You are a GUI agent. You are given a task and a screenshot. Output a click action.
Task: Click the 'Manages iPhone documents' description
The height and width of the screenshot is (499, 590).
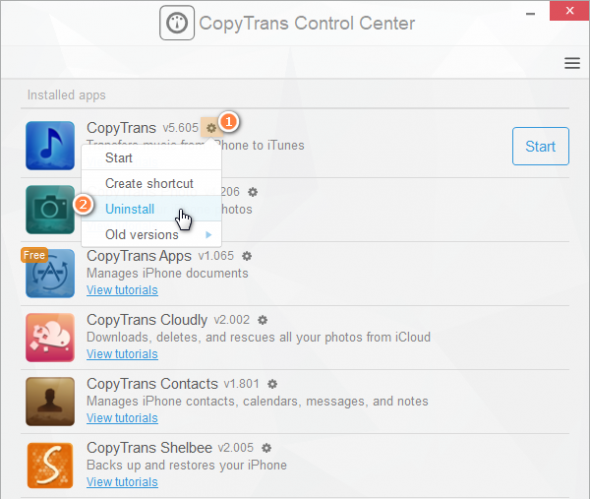(x=167, y=273)
